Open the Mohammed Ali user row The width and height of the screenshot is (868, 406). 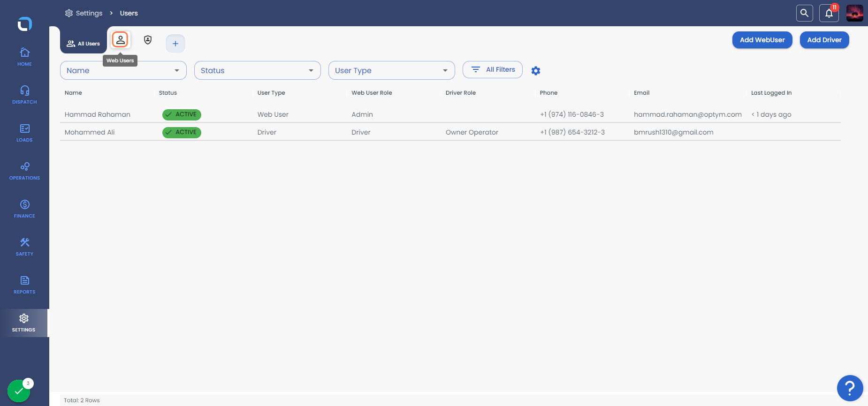point(450,132)
